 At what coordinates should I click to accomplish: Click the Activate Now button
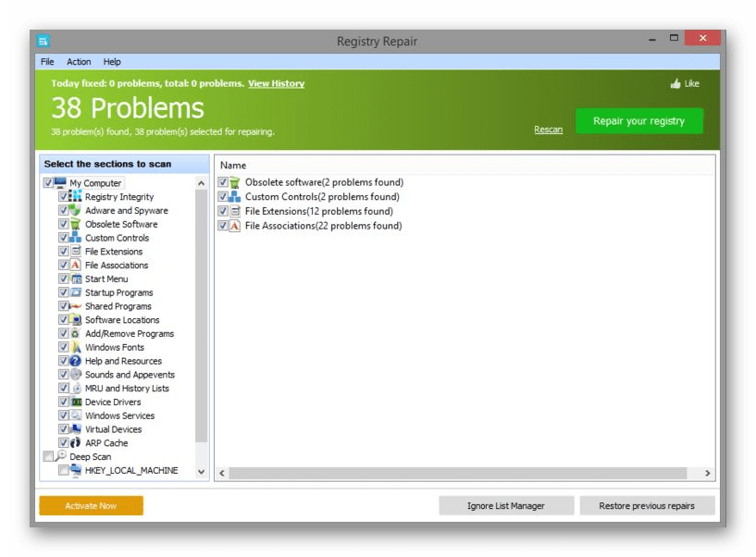point(91,506)
